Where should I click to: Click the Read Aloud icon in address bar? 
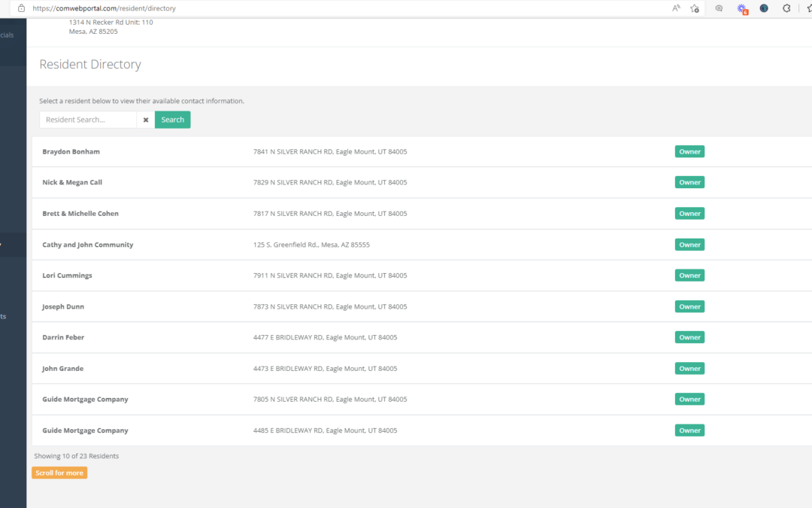coord(676,8)
